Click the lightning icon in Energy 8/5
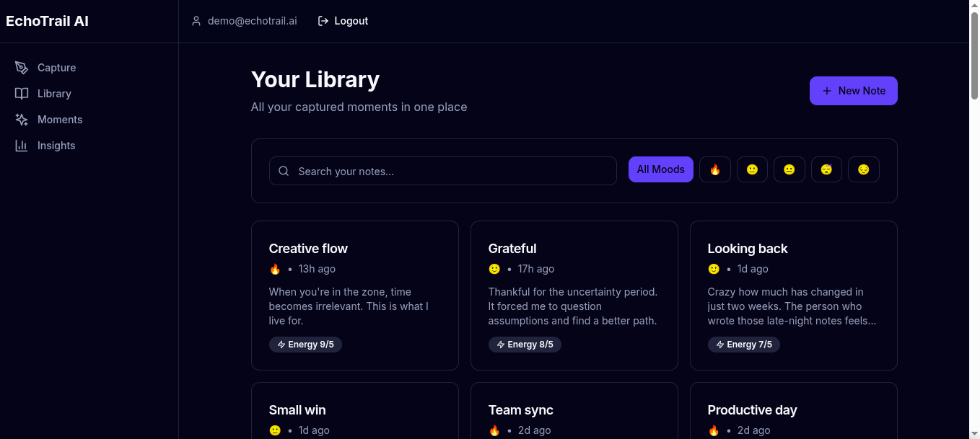The width and height of the screenshot is (980, 439). [501, 345]
